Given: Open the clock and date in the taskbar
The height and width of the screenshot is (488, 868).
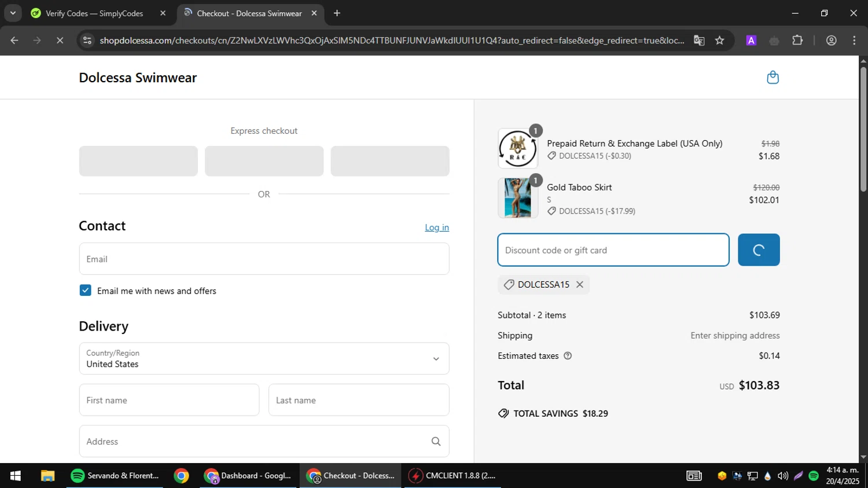Looking at the screenshot, I should click(843, 476).
